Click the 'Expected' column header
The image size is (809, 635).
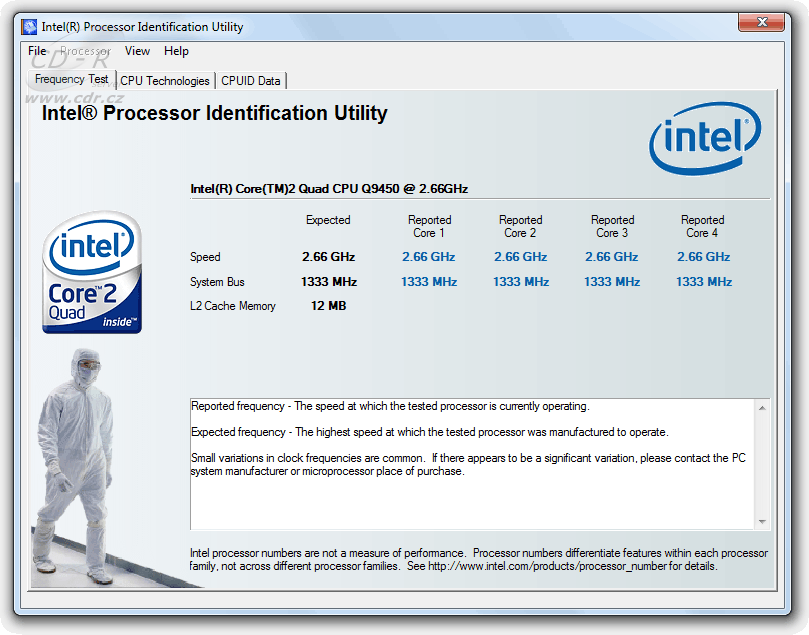pyautogui.click(x=328, y=220)
